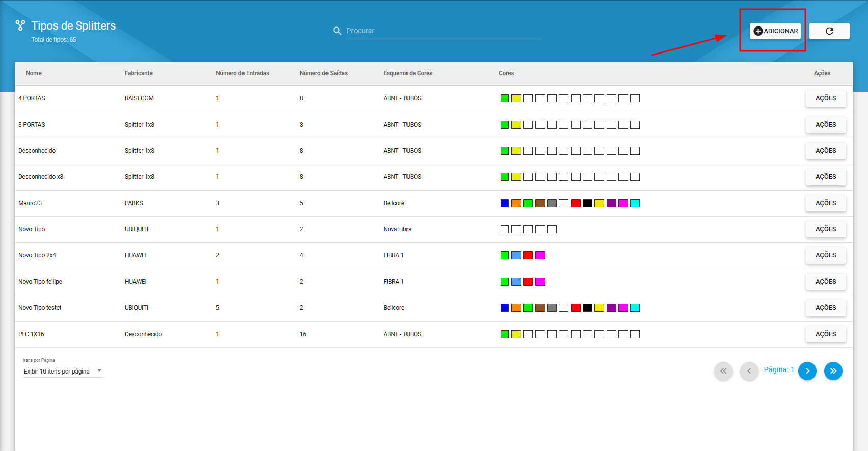Screen dimensions: 868x451
Task: Open AÇÕES for Desconhecido x8 row
Action: click(826, 177)
